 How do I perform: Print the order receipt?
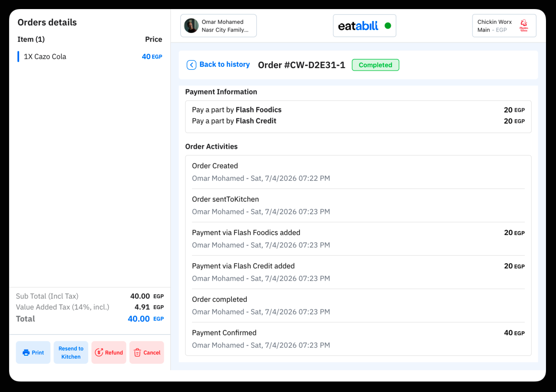[33, 352]
